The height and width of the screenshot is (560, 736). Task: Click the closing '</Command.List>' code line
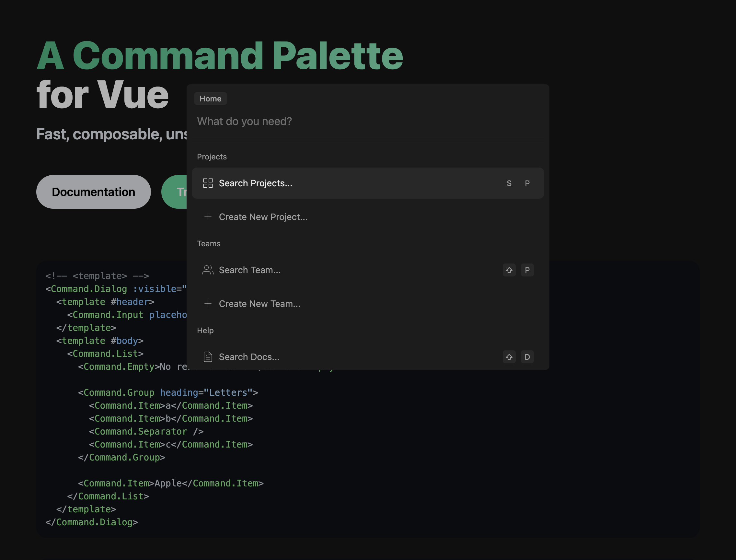(x=108, y=496)
